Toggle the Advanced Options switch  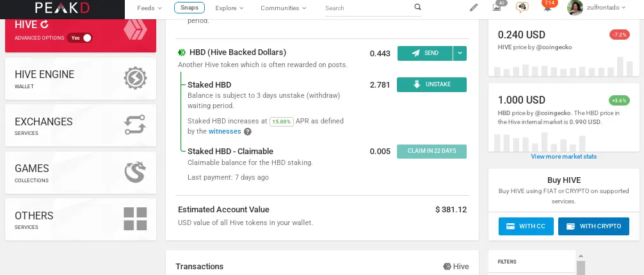click(x=80, y=38)
